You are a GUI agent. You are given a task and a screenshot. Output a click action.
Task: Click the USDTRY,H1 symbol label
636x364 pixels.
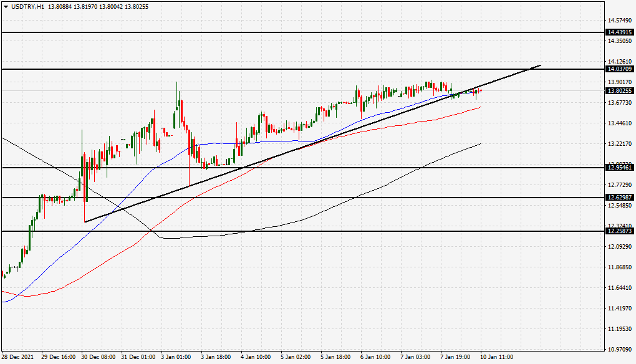coord(27,6)
